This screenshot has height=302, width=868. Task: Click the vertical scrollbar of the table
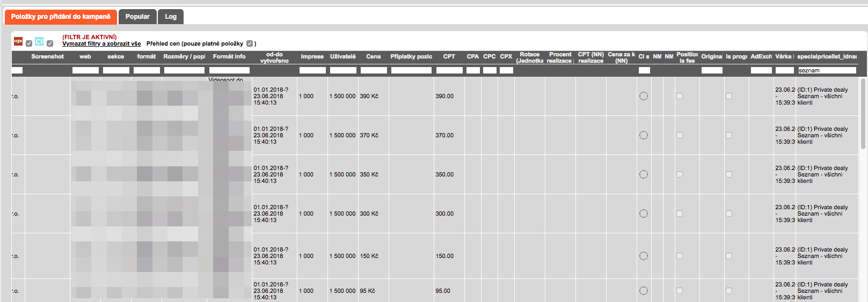(863, 113)
